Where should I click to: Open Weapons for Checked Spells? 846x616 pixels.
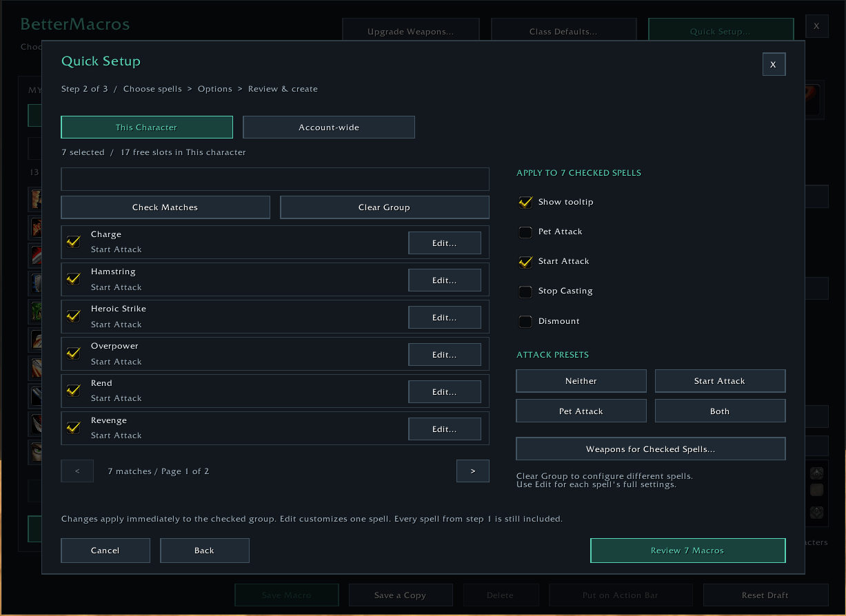click(x=651, y=449)
